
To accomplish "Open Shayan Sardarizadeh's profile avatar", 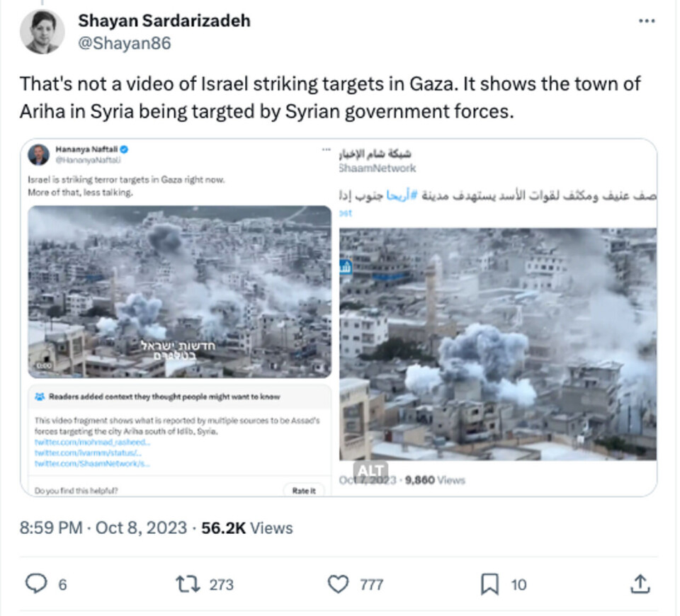I will [42, 32].
